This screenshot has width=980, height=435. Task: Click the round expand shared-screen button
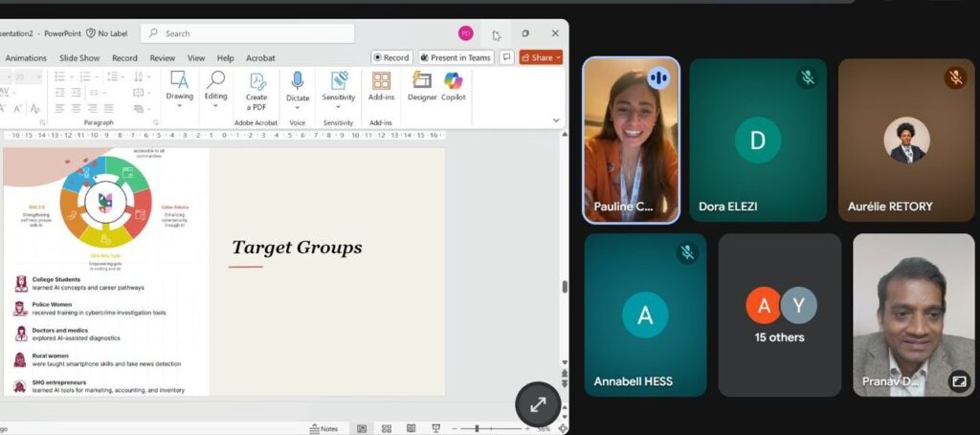click(x=538, y=404)
